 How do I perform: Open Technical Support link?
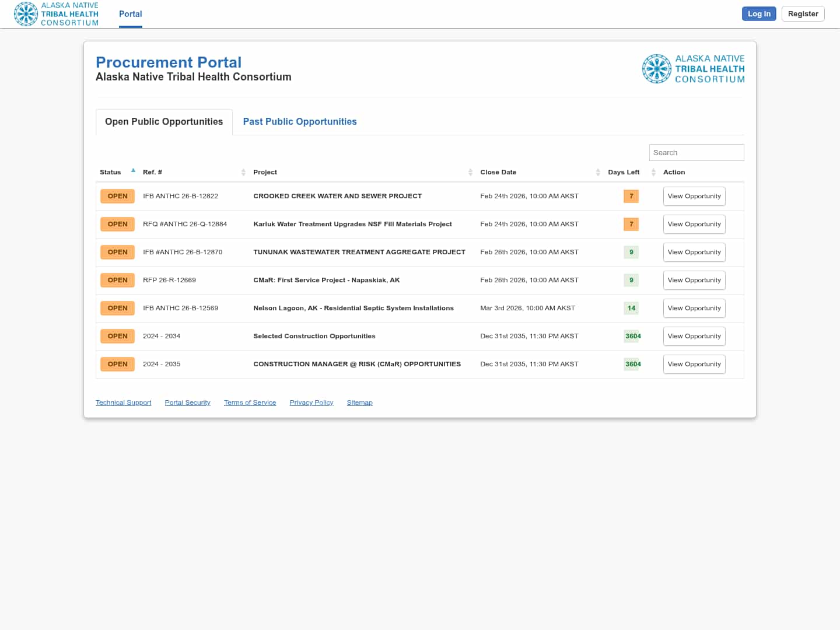pos(123,402)
